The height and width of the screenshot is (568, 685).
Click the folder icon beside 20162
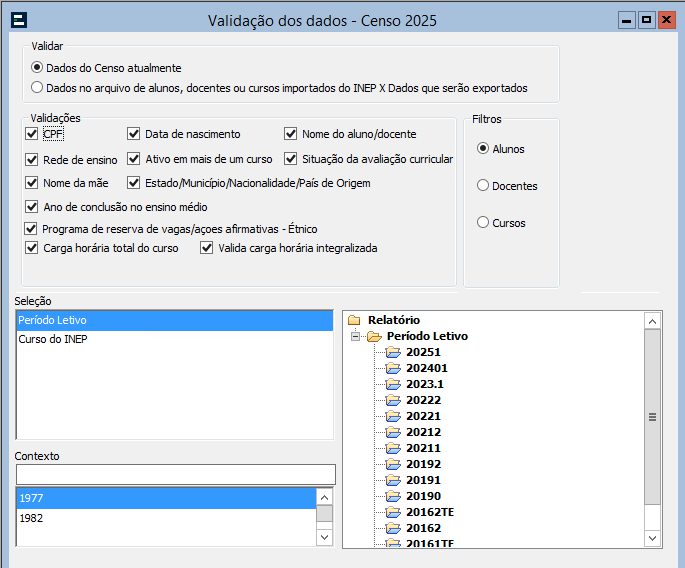[x=393, y=528]
